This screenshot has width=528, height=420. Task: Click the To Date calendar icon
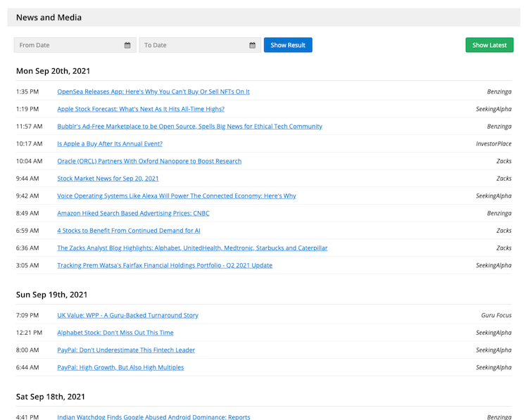(x=252, y=45)
